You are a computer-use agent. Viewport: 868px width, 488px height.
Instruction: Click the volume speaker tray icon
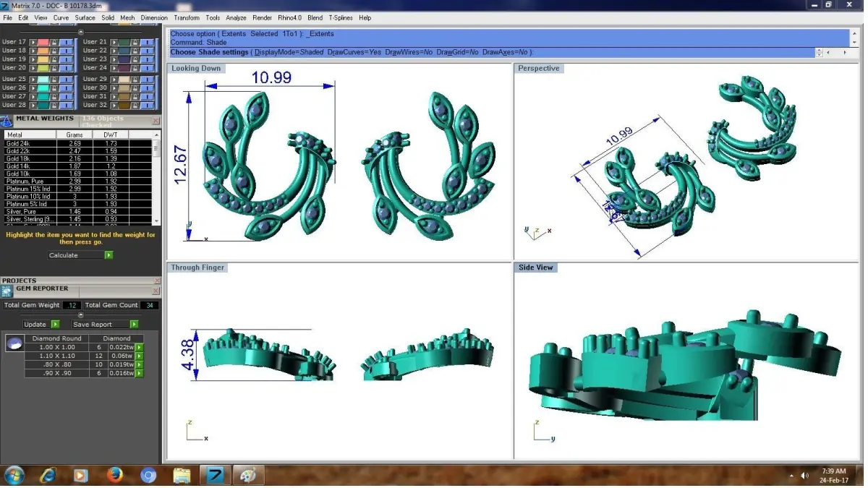[x=804, y=476]
